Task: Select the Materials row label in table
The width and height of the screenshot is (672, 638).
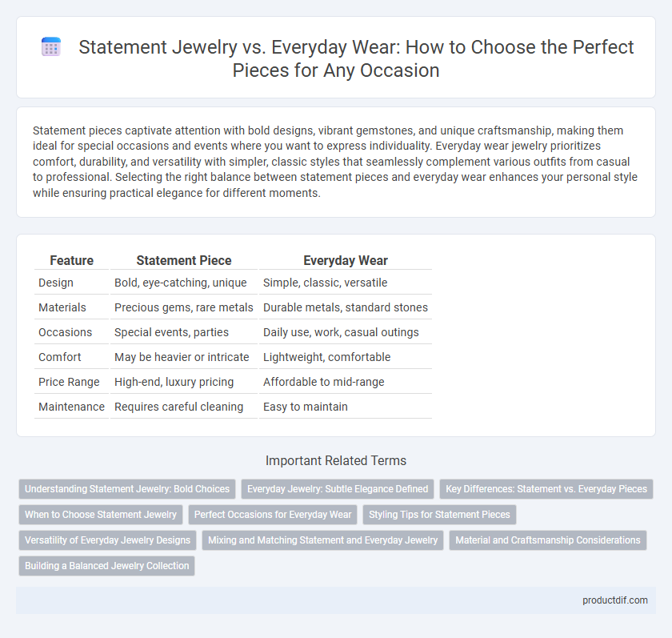Action: tap(62, 307)
